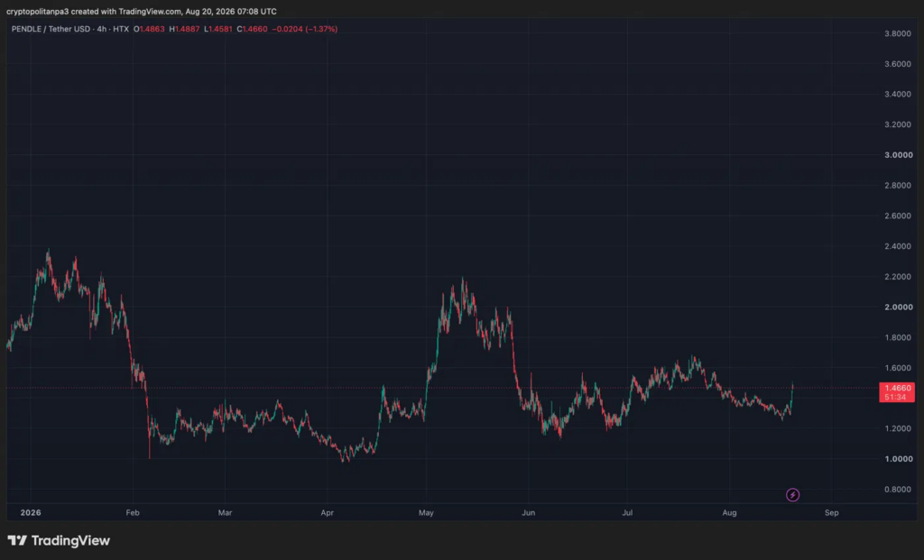The height and width of the screenshot is (560, 924).
Task: Click the 2.6000 price axis label
Action: click(x=898, y=216)
